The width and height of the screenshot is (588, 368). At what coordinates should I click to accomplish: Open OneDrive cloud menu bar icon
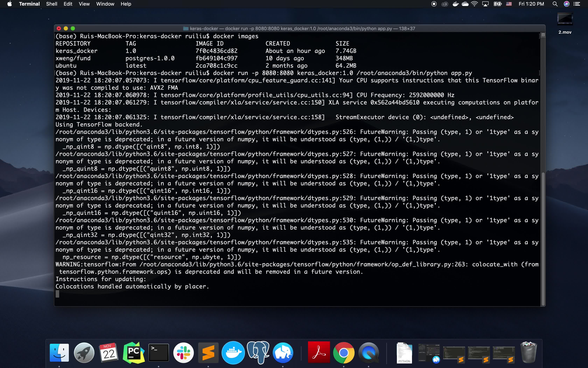[465, 4]
